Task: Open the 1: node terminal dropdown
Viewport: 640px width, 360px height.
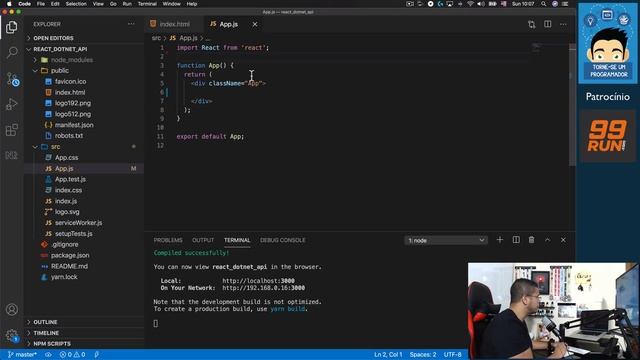Action: click(446, 240)
